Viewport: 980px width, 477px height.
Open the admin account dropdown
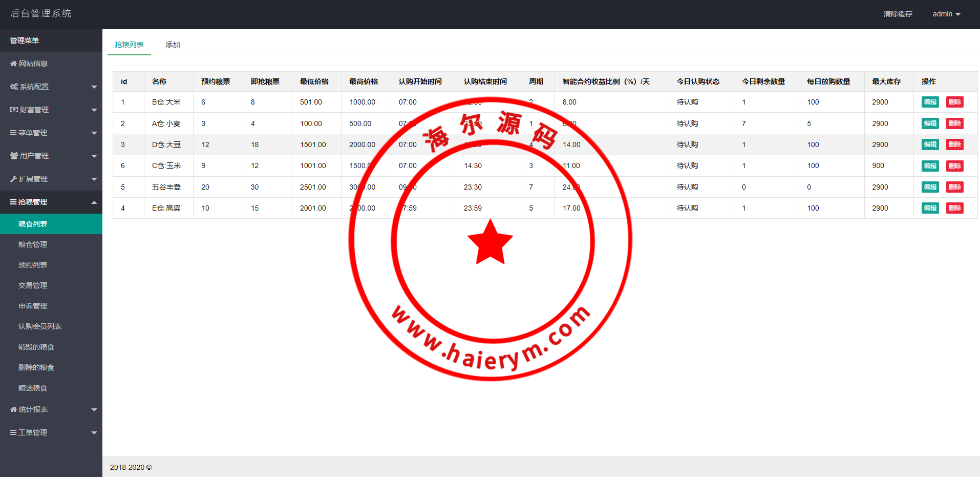click(946, 14)
